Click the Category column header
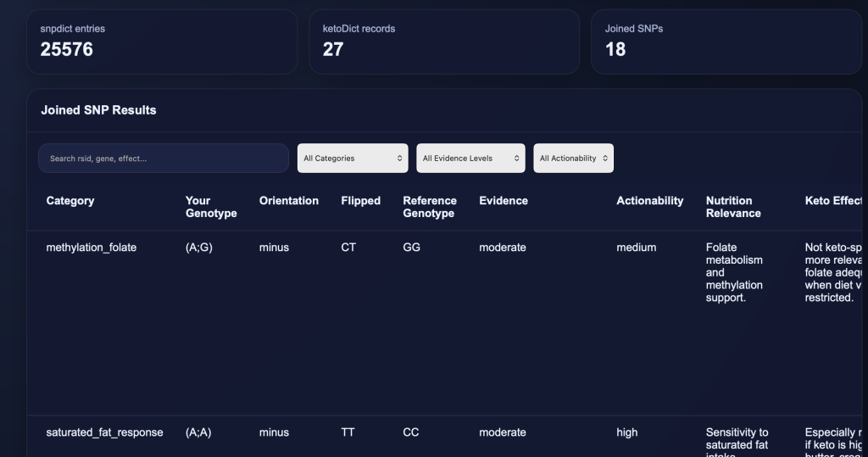868x457 pixels. pyautogui.click(x=70, y=201)
